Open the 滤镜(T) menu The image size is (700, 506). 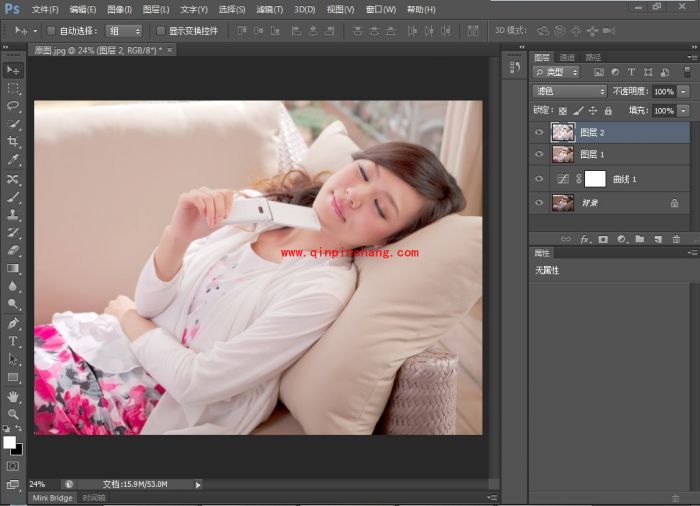[269, 9]
